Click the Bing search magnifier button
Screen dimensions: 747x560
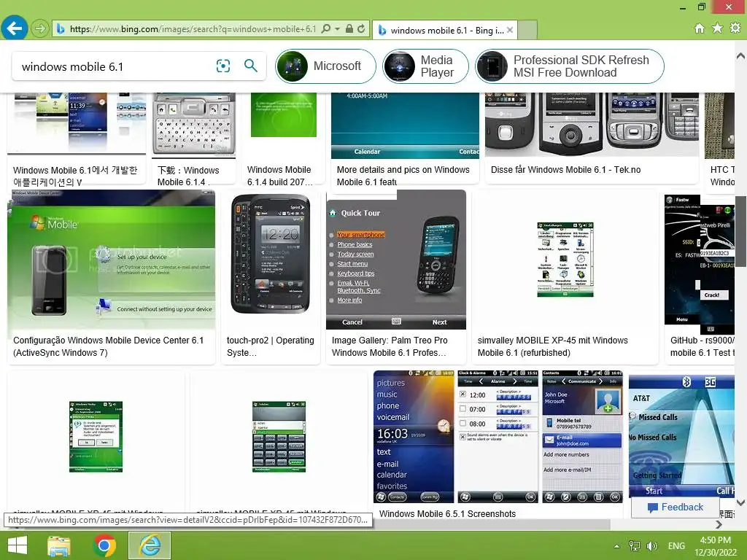click(x=251, y=66)
